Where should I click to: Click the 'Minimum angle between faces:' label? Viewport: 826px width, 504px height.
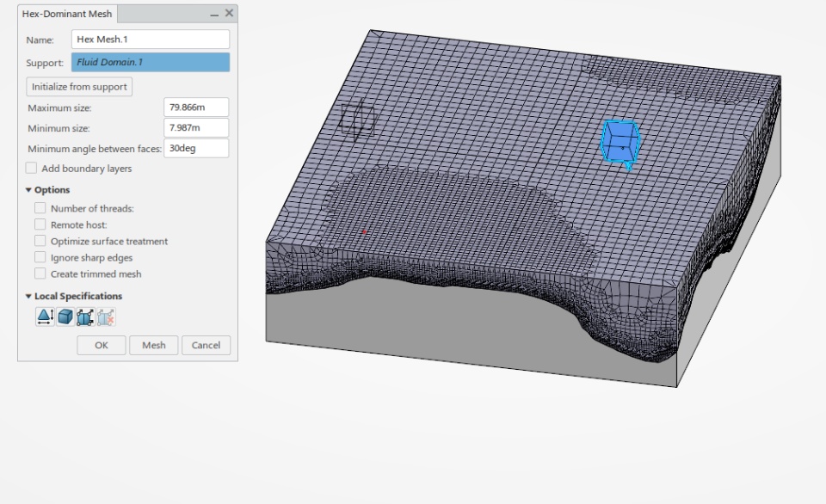(x=95, y=149)
